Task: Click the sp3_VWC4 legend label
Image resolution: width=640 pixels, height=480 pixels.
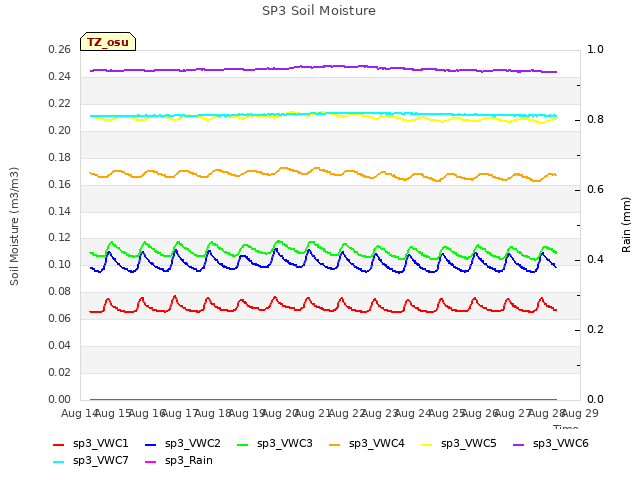Action: (x=376, y=443)
